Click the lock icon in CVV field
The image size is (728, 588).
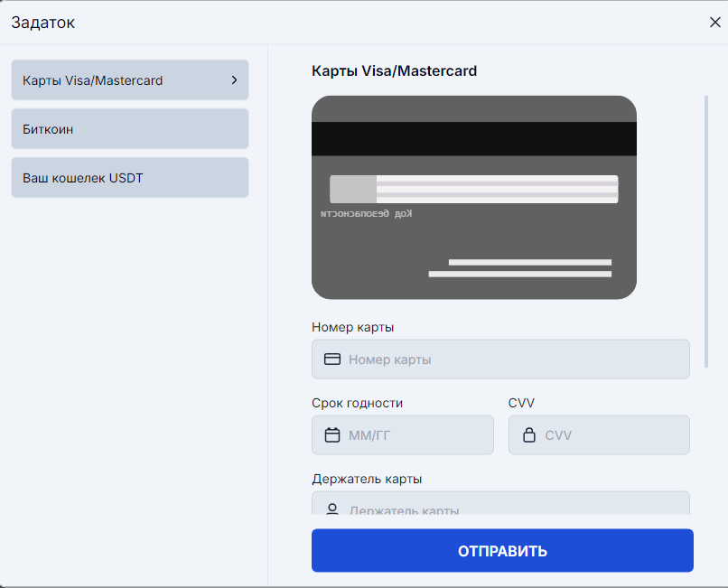pyautogui.click(x=528, y=434)
